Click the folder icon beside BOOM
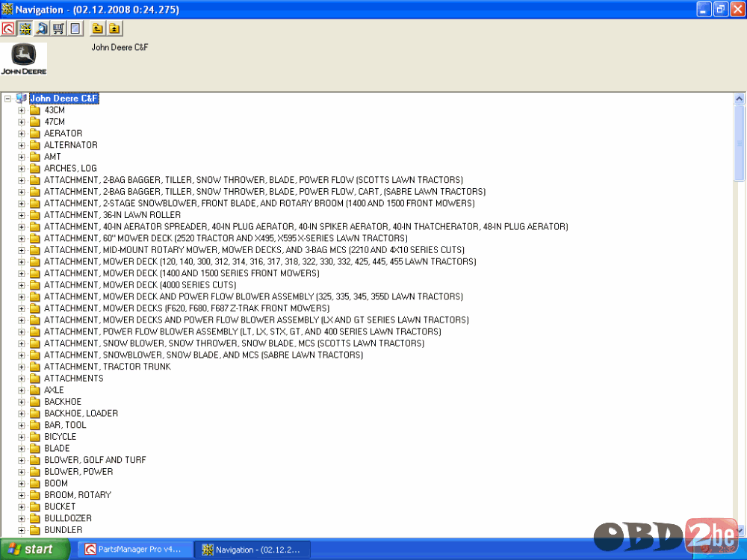The image size is (747, 560). pyautogui.click(x=35, y=483)
